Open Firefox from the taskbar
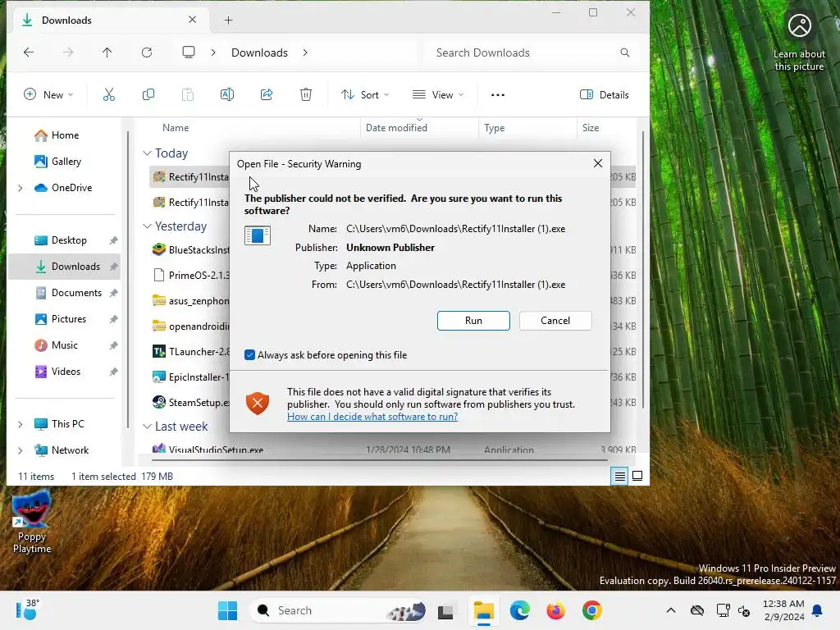 pyautogui.click(x=555, y=610)
